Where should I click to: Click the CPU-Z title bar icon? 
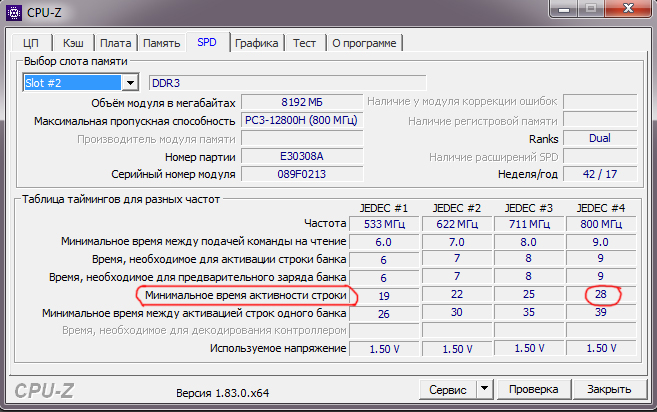pyautogui.click(x=14, y=12)
